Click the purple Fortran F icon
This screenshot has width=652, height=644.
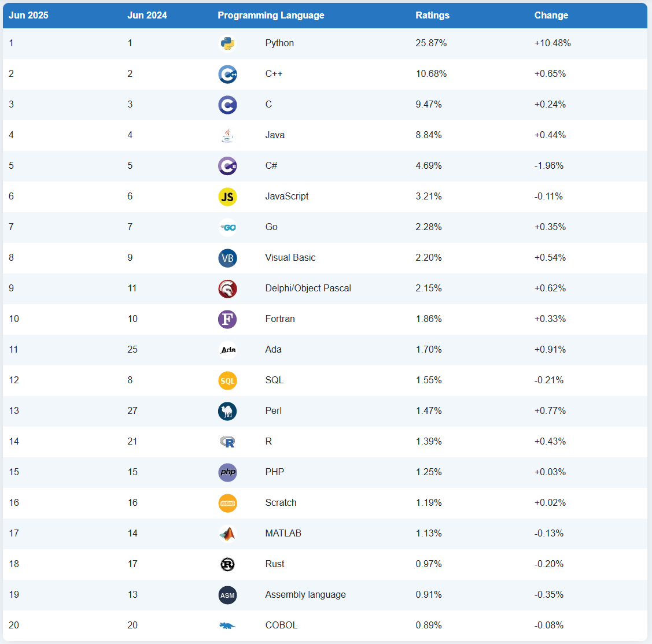click(227, 319)
